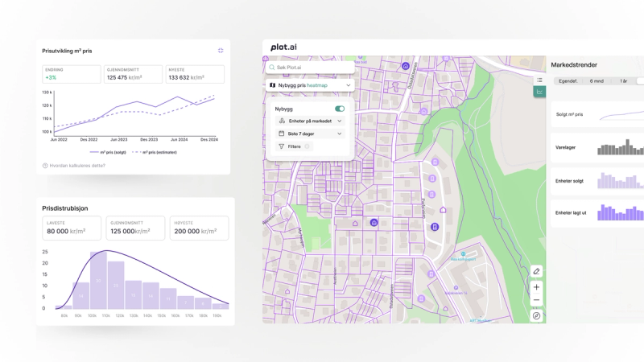Zoom in on the map with plus

[x=537, y=287]
